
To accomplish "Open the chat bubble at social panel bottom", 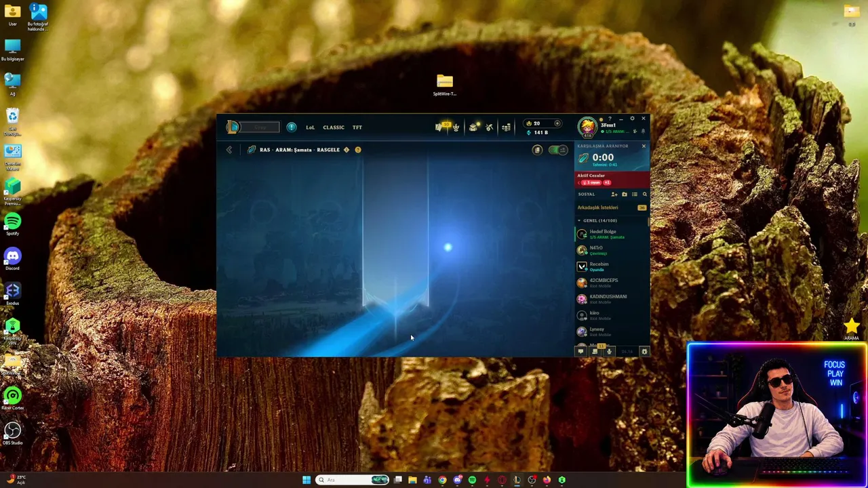I will point(580,351).
